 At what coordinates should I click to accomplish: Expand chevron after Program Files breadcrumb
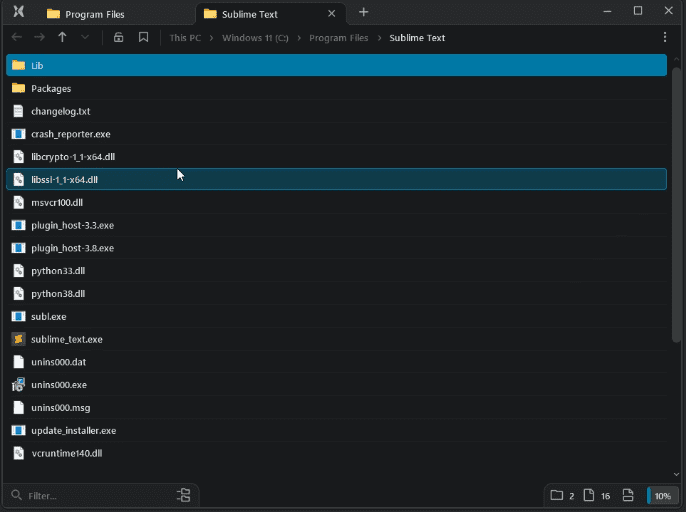click(x=379, y=38)
